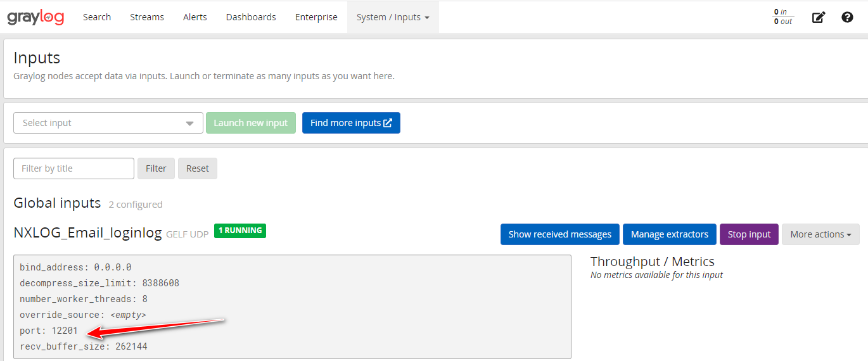The image size is (868, 361).
Task: Click the override_source: <empty> line
Action: coord(83,315)
